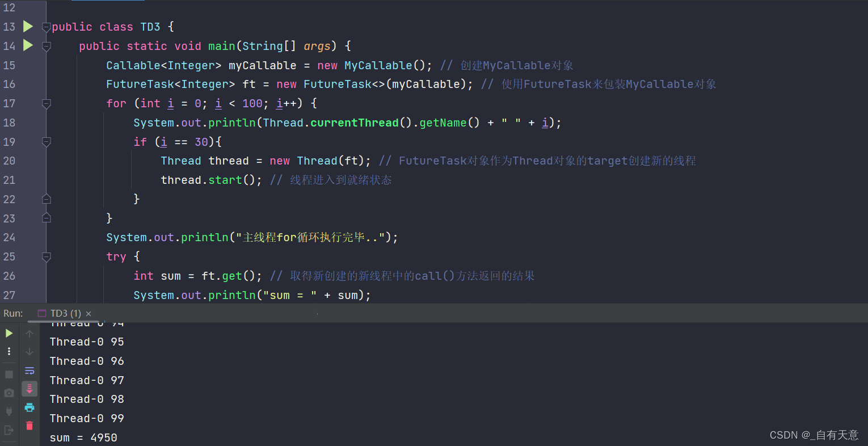868x446 pixels.
Task: Click 'Thread-0 97' console output line
Action: 87,380
